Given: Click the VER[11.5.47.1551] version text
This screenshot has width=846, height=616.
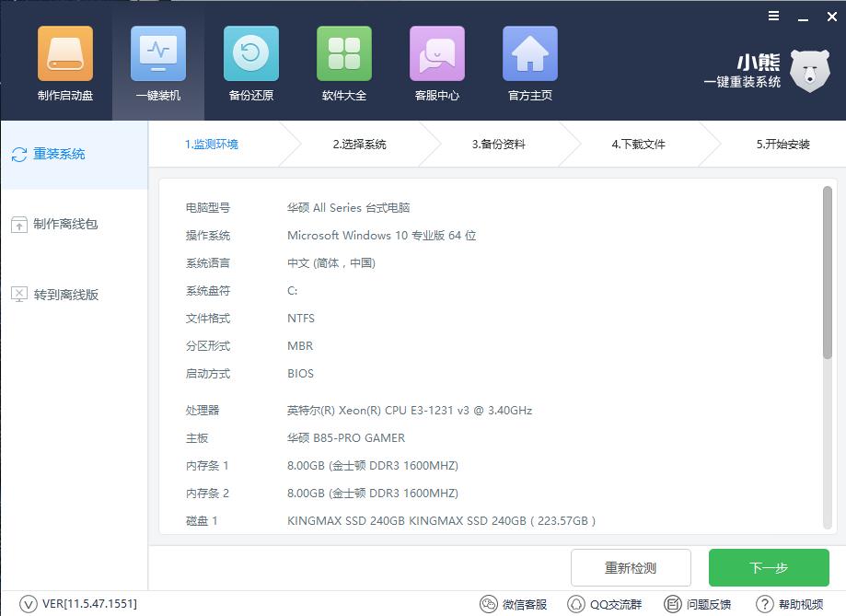Looking at the screenshot, I should point(89,604).
